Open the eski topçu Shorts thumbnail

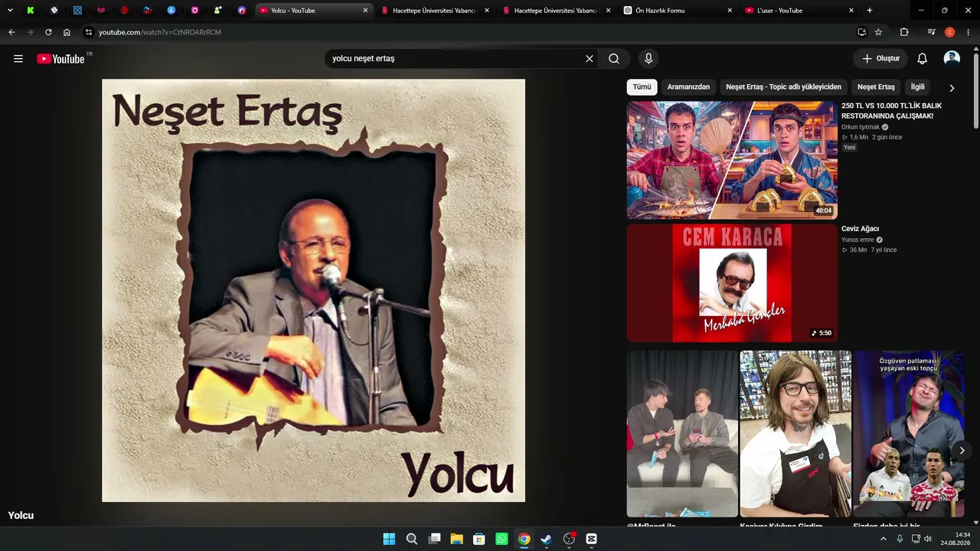pos(909,434)
